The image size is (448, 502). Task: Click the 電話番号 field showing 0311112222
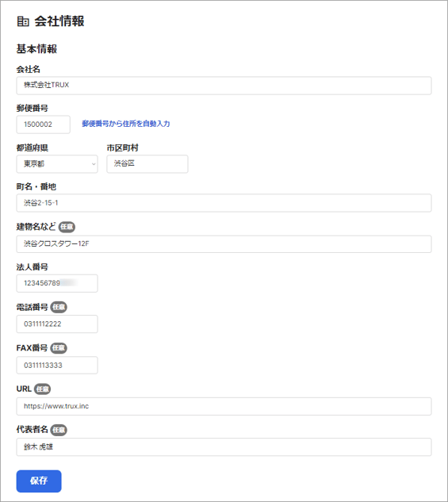(x=57, y=324)
